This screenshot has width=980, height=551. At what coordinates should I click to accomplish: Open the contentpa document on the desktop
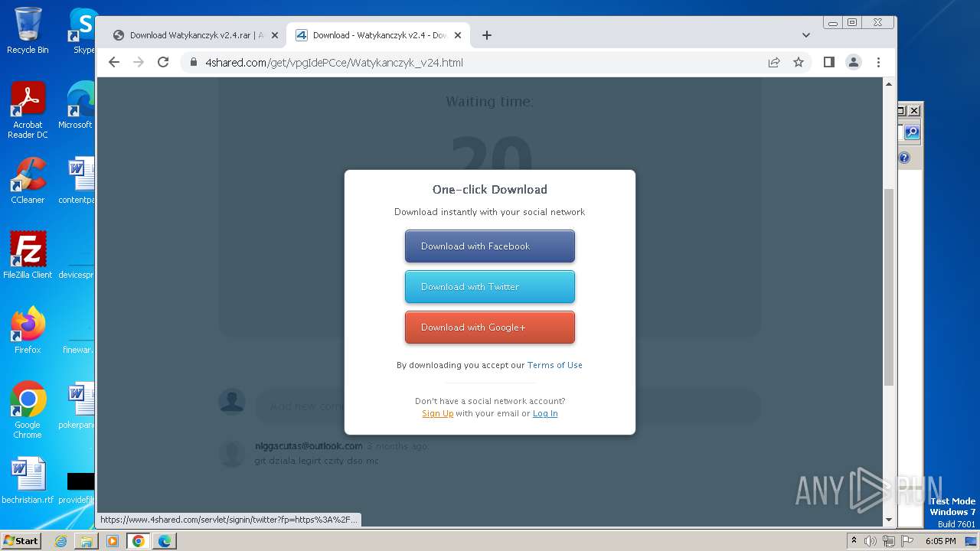tap(77, 181)
